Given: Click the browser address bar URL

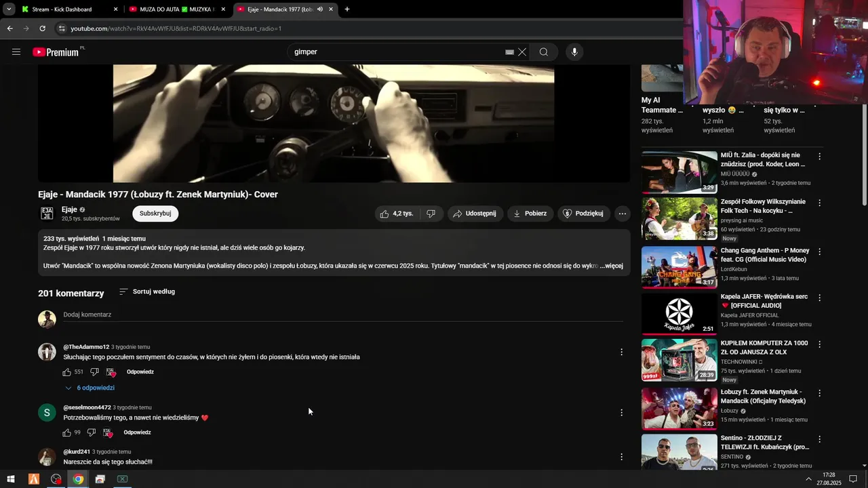Looking at the screenshot, I should click(x=176, y=28).
